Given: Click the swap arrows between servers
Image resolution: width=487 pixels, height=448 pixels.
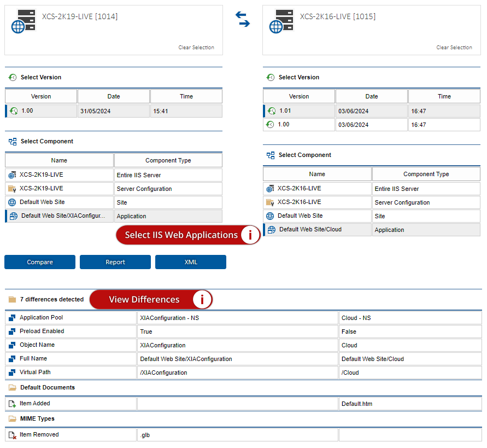Looking at the screenshot, I should (x=243, y=19).
